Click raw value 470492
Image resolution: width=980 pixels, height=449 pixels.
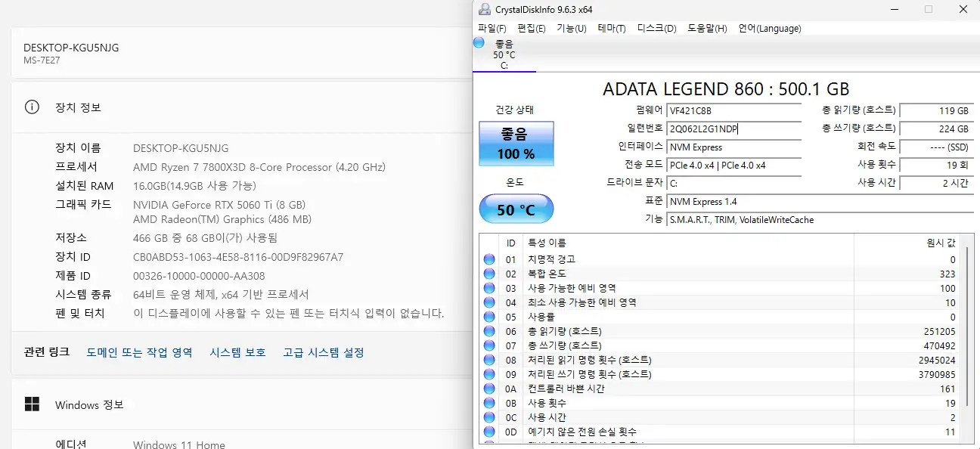[x=940, y=345]
